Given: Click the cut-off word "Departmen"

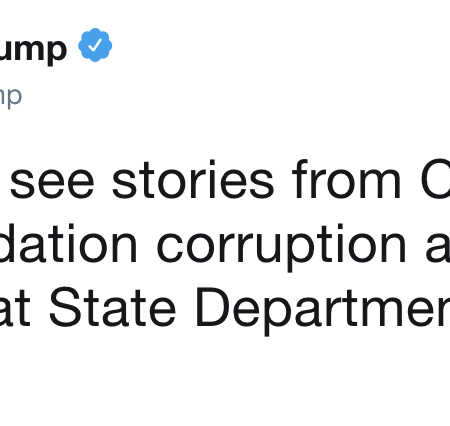Looking at the screenshot, I should pos(323,311).
